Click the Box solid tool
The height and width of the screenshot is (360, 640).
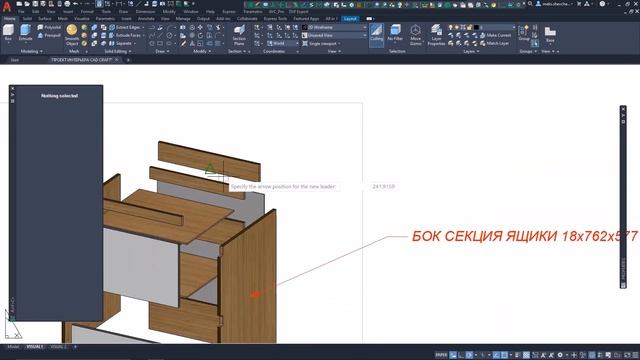tap(8, 33)
